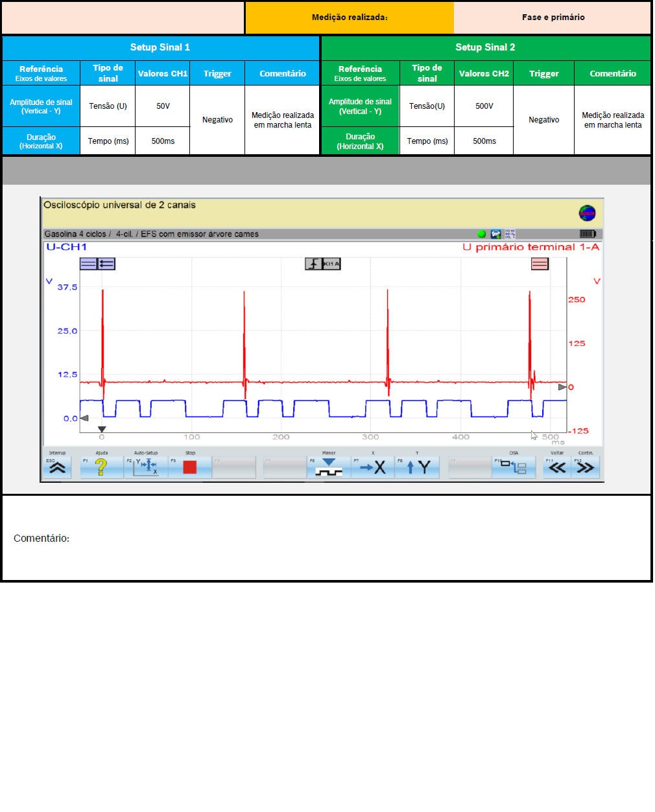
Task: Open the DSA function icon
Action: coord(514,467)
